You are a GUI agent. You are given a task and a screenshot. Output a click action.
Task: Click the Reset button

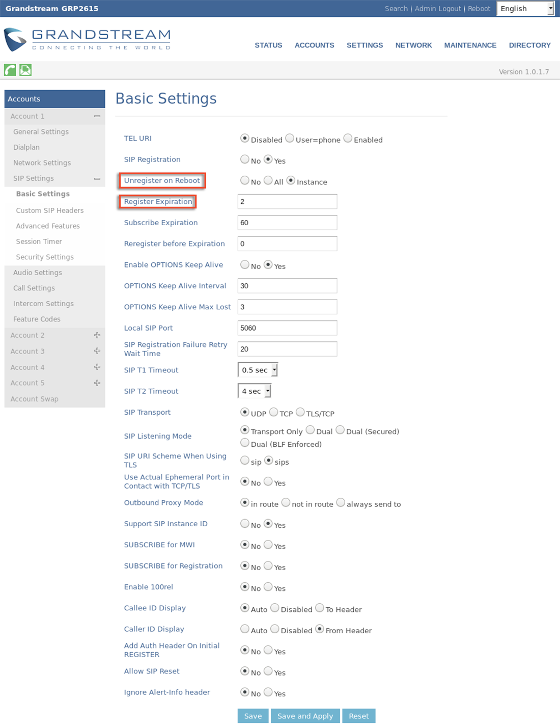(359, 716)
